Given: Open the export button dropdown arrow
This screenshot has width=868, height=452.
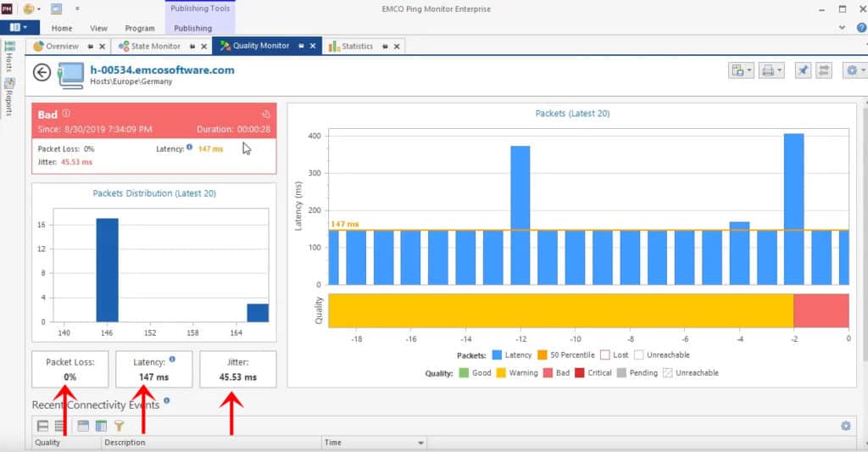Looking at the screenshot, I should pyautogui.click(x=749, y=70).
